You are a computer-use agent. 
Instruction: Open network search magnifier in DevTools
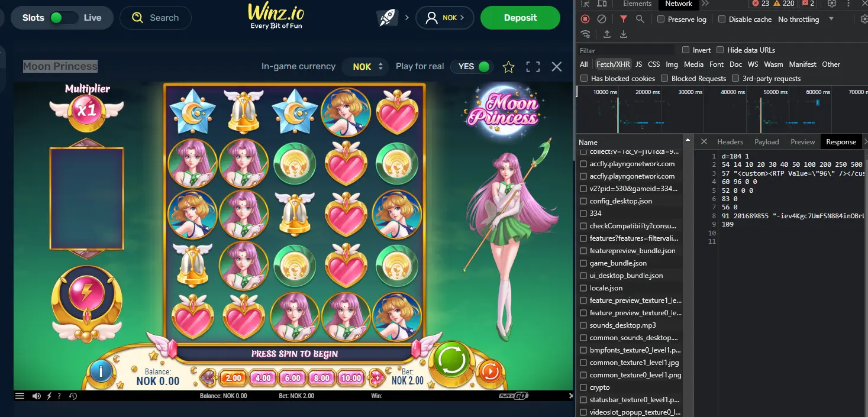[640, 19]
